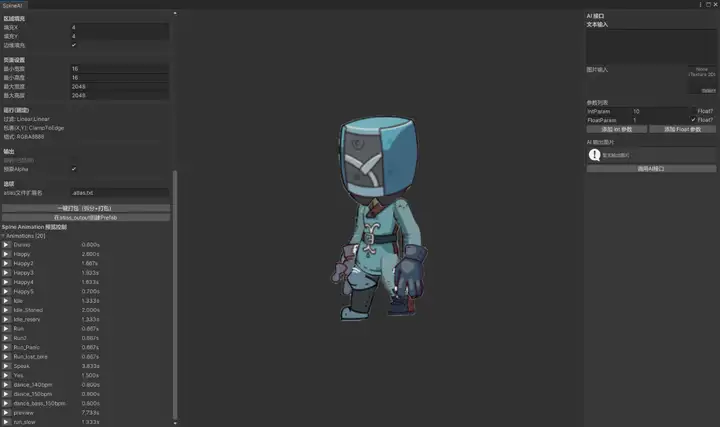Toggle Float? checkbox for IntParam row

693,111
